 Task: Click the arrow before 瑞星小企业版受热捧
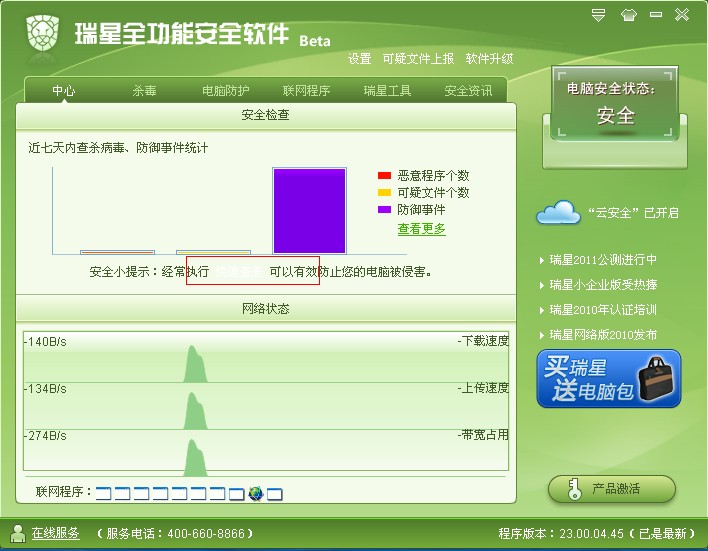[542, 285]
